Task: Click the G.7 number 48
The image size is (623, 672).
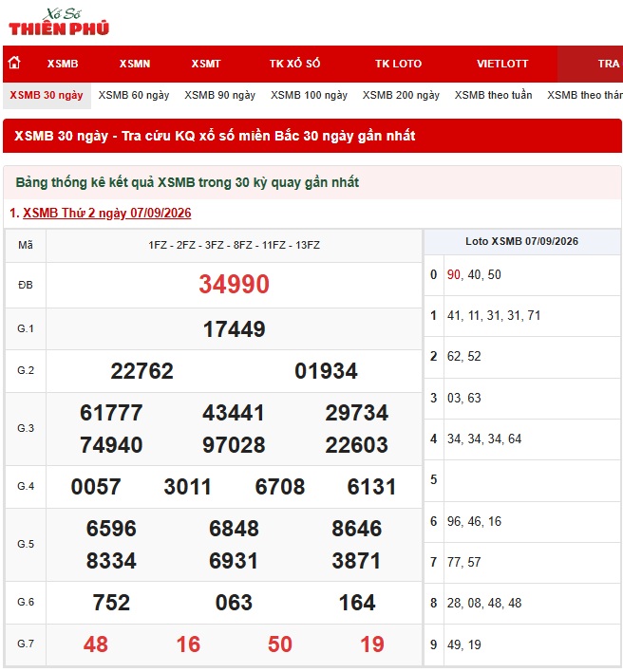Action: pos(96,644)
